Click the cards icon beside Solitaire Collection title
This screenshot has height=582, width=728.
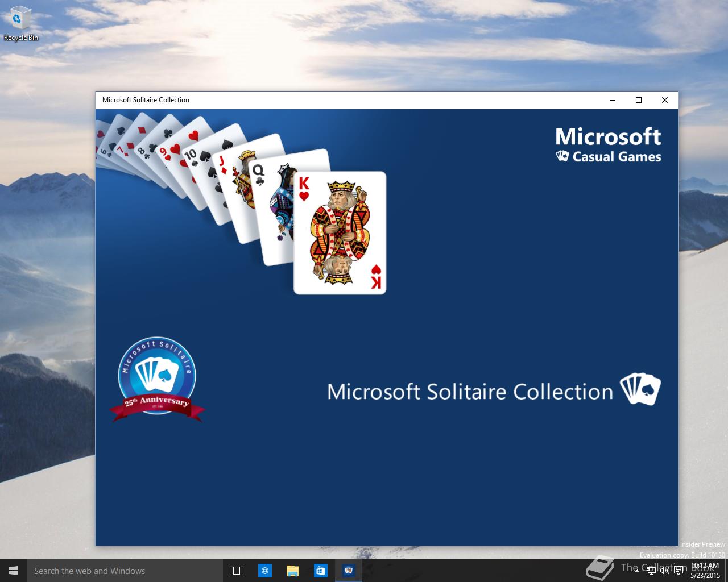tap(640, 389)
